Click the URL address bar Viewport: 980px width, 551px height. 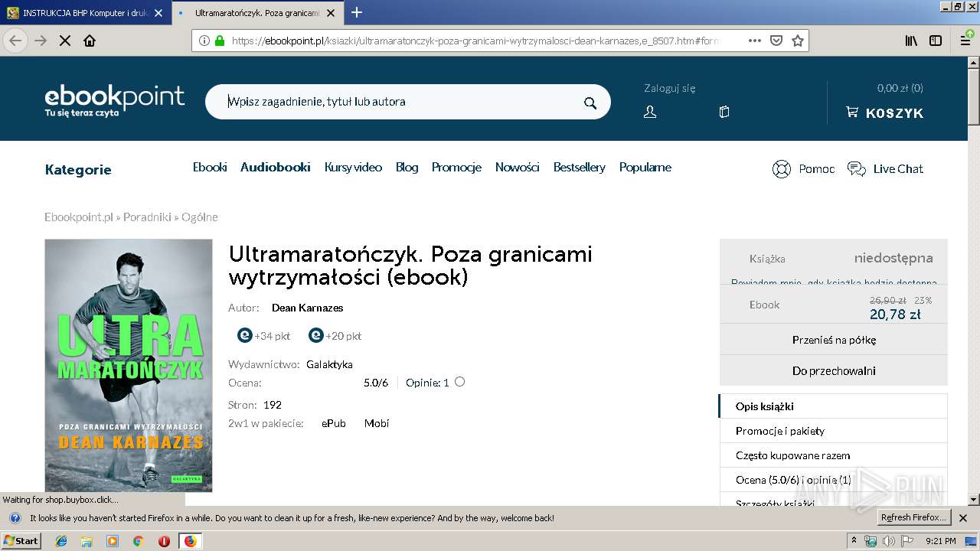[x=475, y=41]
